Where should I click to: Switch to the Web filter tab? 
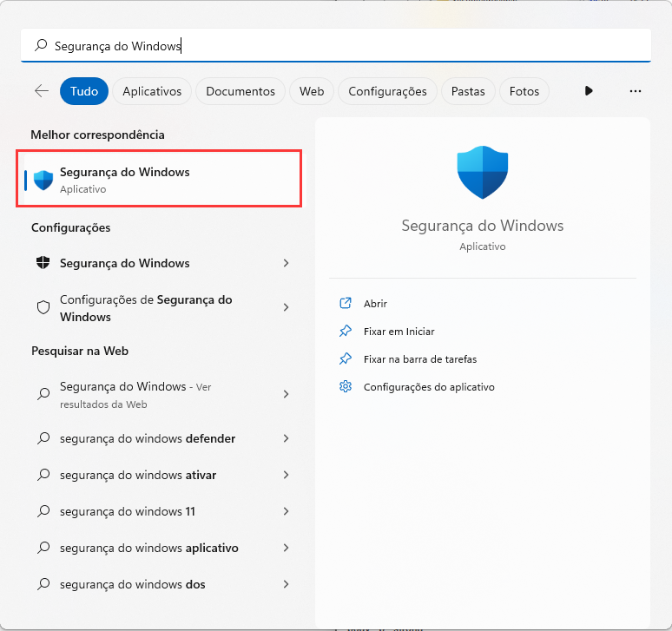(x=312, y=91)
